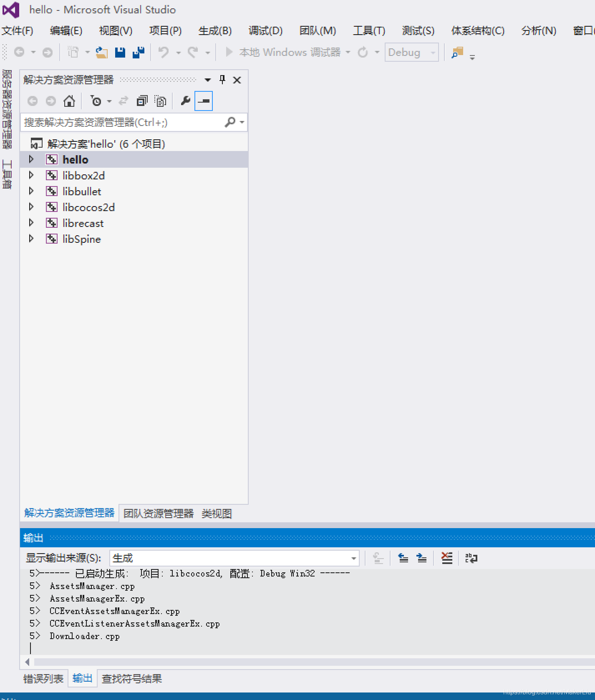The height and width of the screenshot is (700, 595).
Task: Switch to the 类视图 tab
Action: pos(217,514)
